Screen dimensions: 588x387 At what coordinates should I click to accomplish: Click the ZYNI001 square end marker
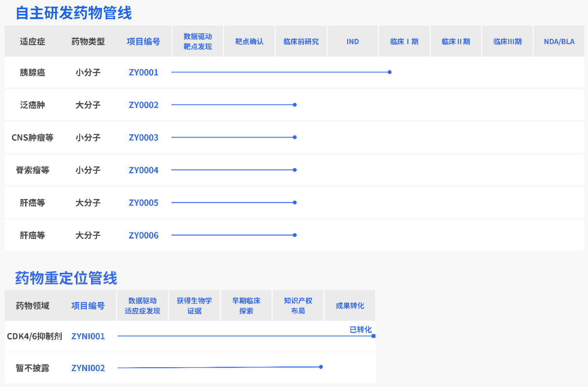pos(373,336)
